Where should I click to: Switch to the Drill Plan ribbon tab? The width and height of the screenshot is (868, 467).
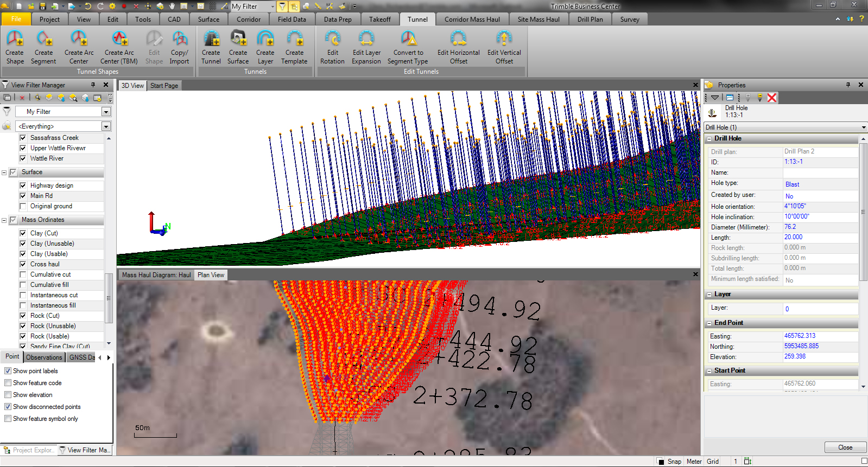pos(590,19)
